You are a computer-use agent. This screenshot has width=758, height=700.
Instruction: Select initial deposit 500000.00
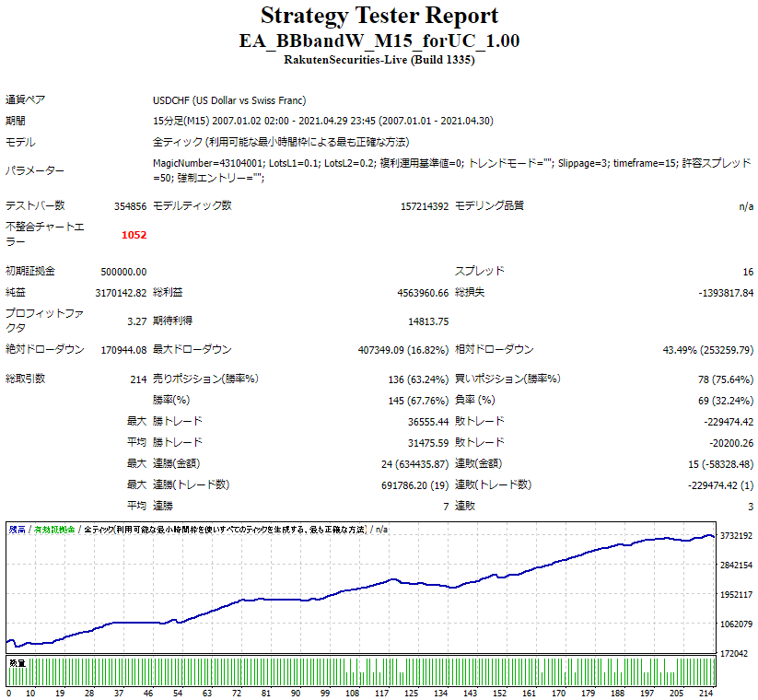tap(123, 272)
